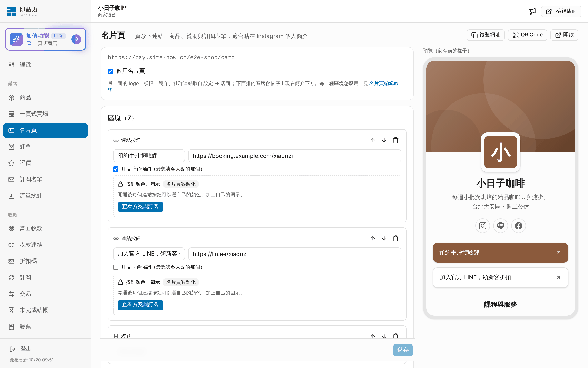Move the 標題 block up

(x=373, y=336)
